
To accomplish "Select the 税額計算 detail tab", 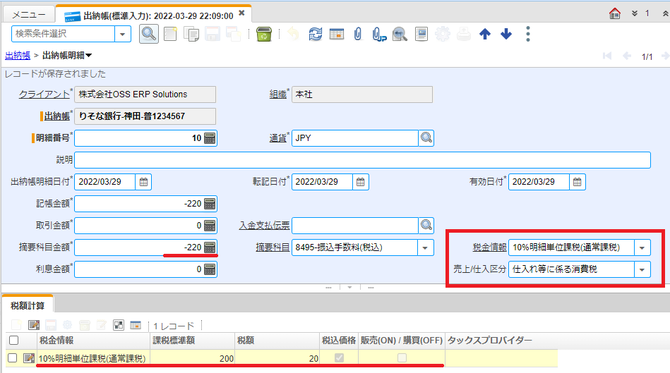I will coord(28,305).
